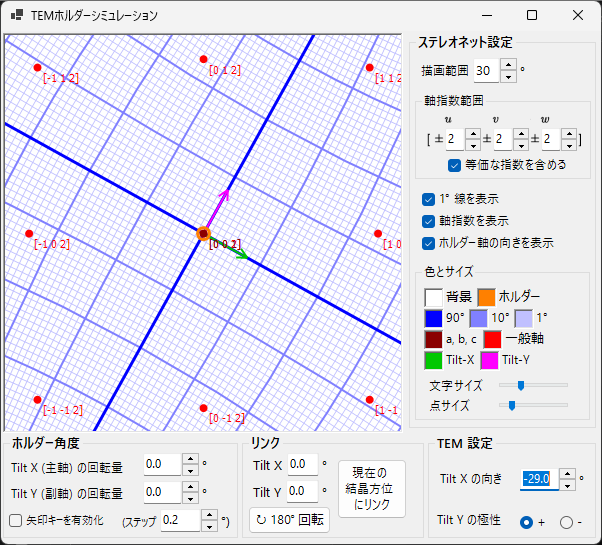Open the 一般軸 red color swatch
This screenshot has width=602, height=545.
pyautogui.click(x=492, y=340)
